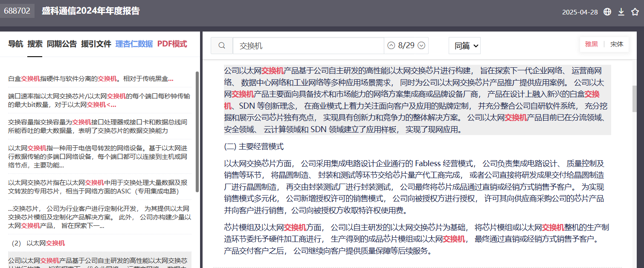The width and height of the screenshot is (644, 268).
Task: Click stock code 688702 badge
Action: 17,11
